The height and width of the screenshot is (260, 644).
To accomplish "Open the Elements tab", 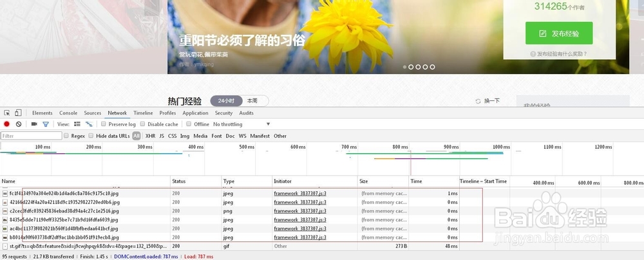I will click(43, 113).
